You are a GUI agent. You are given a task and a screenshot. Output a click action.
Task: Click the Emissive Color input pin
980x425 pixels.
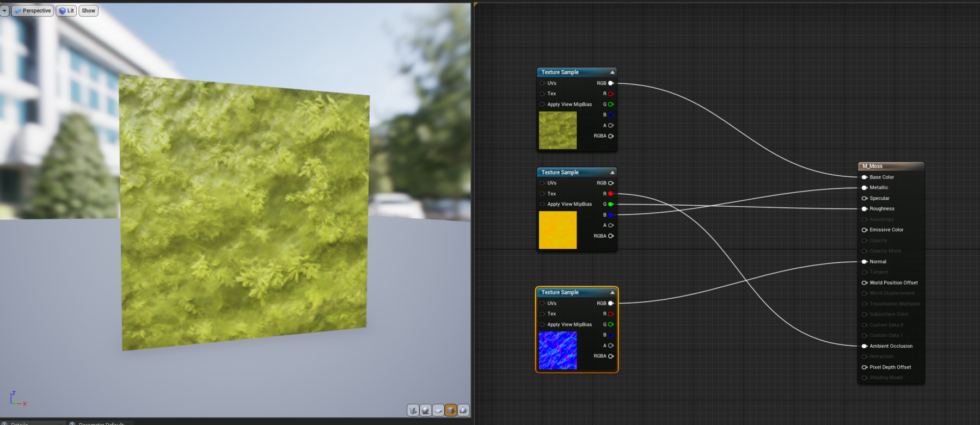pyautogui.click(x=864, y=230)
